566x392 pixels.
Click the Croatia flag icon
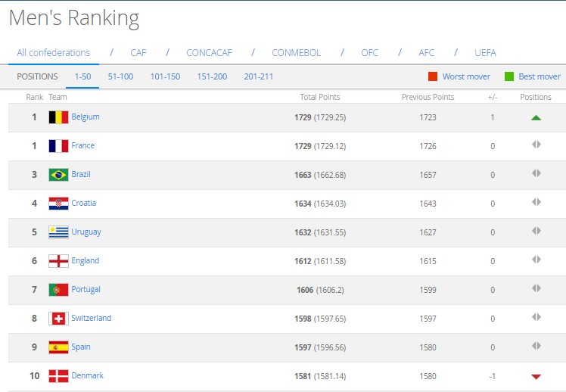coord(58,204)
